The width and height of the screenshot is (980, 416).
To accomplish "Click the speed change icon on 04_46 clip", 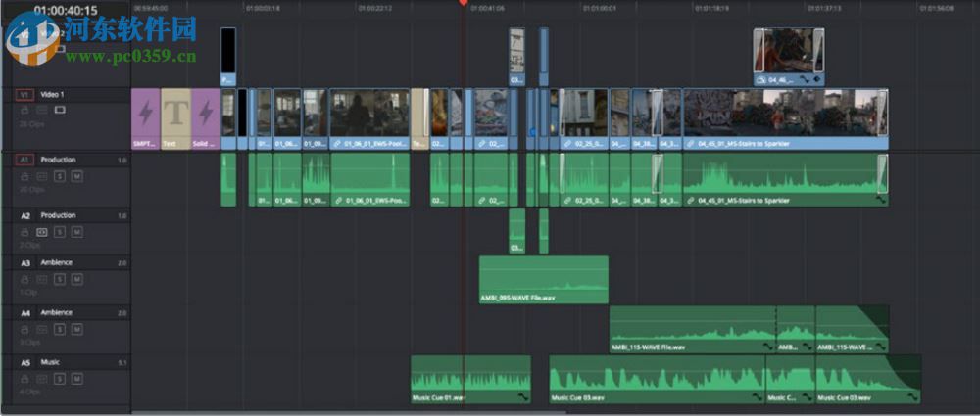I will coord(761,80).
